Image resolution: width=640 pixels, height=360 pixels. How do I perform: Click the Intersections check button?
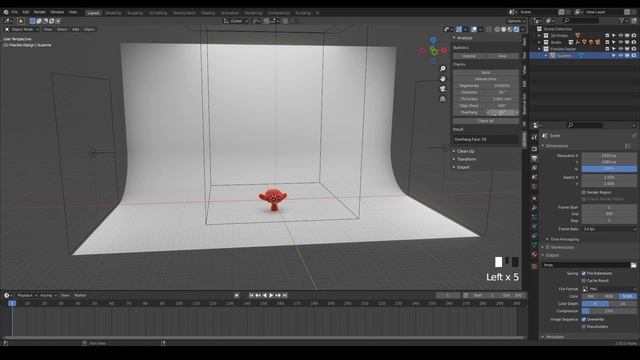486,79
